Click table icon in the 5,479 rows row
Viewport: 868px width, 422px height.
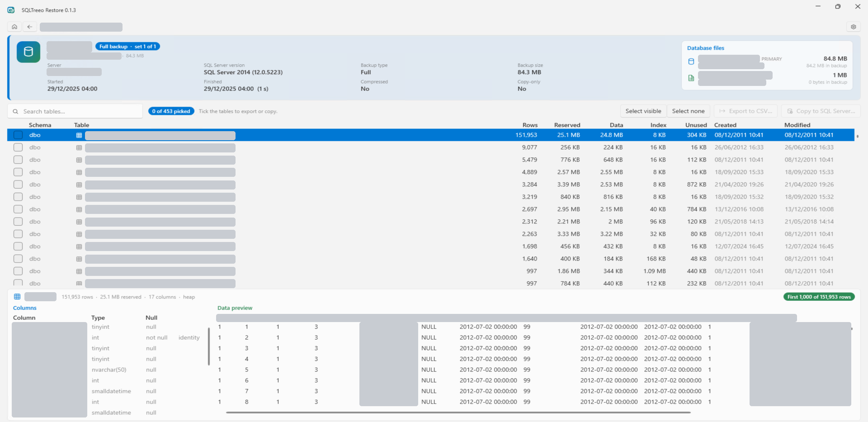(x=79, y=160)
